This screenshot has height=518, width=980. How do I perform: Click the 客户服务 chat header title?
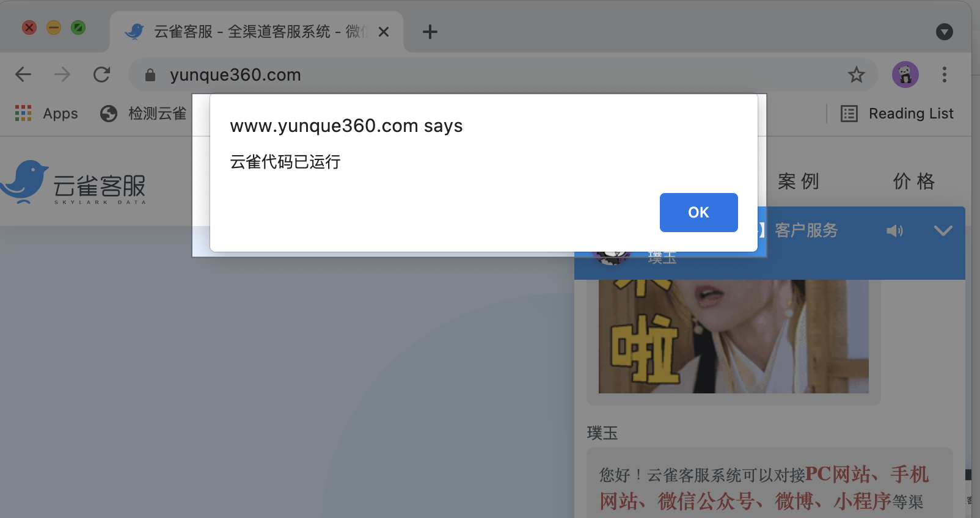click(806, 230)
